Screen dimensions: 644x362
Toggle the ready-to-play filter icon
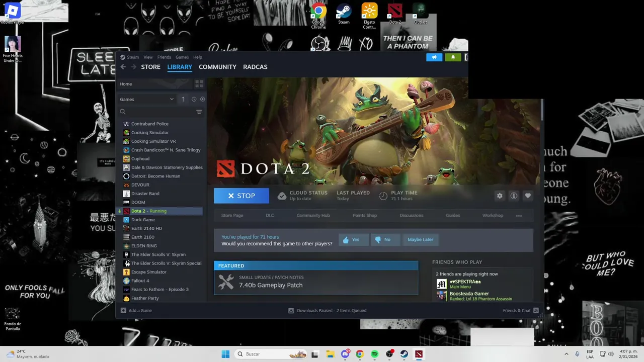pos(202,99)
